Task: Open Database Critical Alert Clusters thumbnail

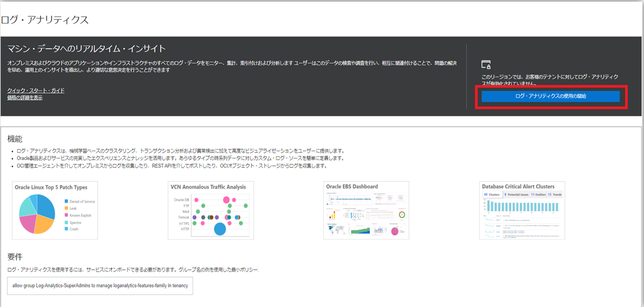Action: pyautogui.click(x=522, y=210)
